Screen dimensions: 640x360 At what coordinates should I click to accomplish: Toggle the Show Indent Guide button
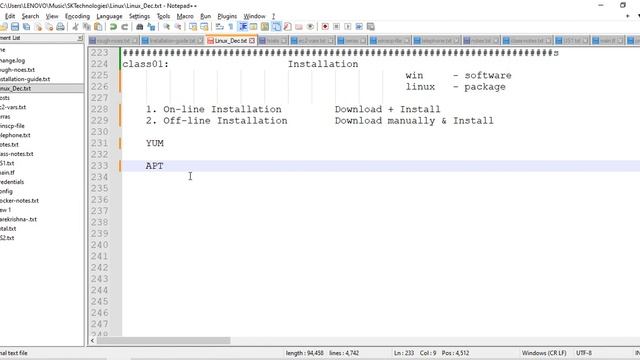[243, 27]
